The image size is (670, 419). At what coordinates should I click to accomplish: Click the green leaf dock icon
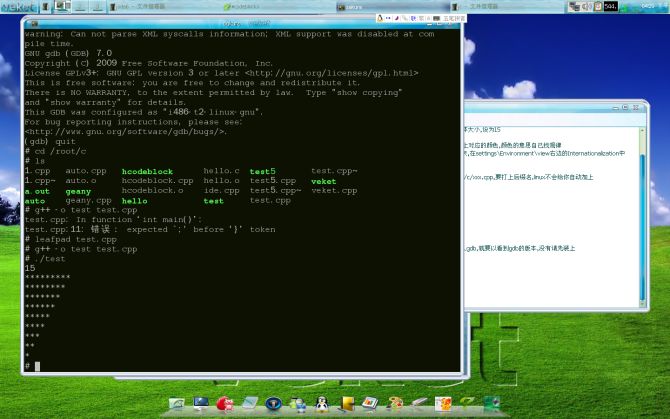pos(467,402)
